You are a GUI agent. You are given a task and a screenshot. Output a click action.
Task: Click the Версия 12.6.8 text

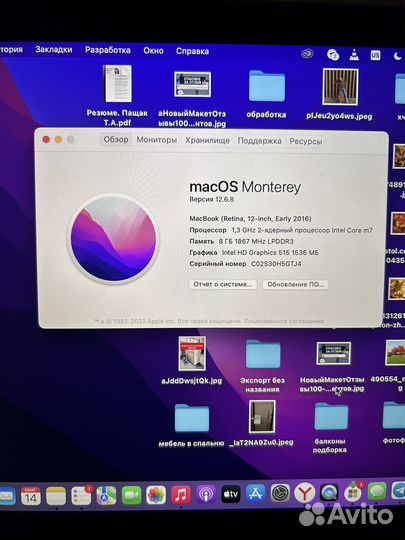pyautogui.click(x=211, y=199)
